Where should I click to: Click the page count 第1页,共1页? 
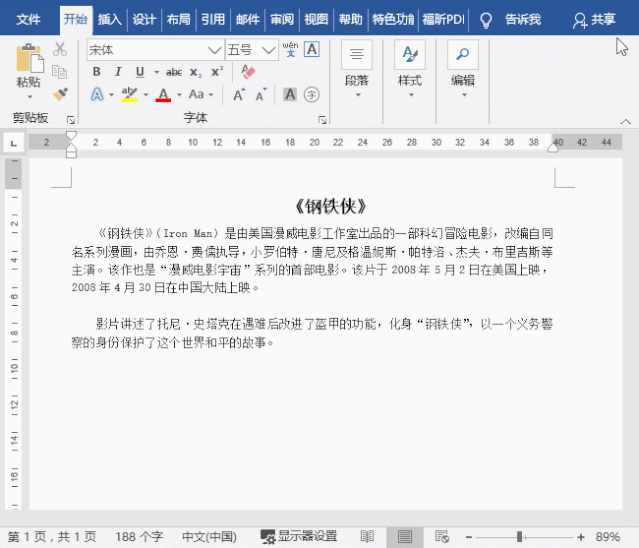click(52, 537)
